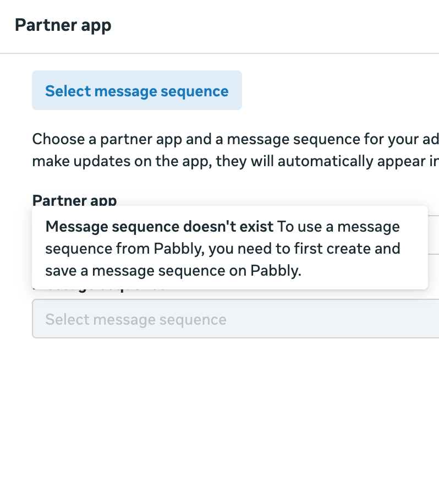Click tooltip line "sequence from Pabbly, you need"
439x504 pixels.
(x=165, y=249)
